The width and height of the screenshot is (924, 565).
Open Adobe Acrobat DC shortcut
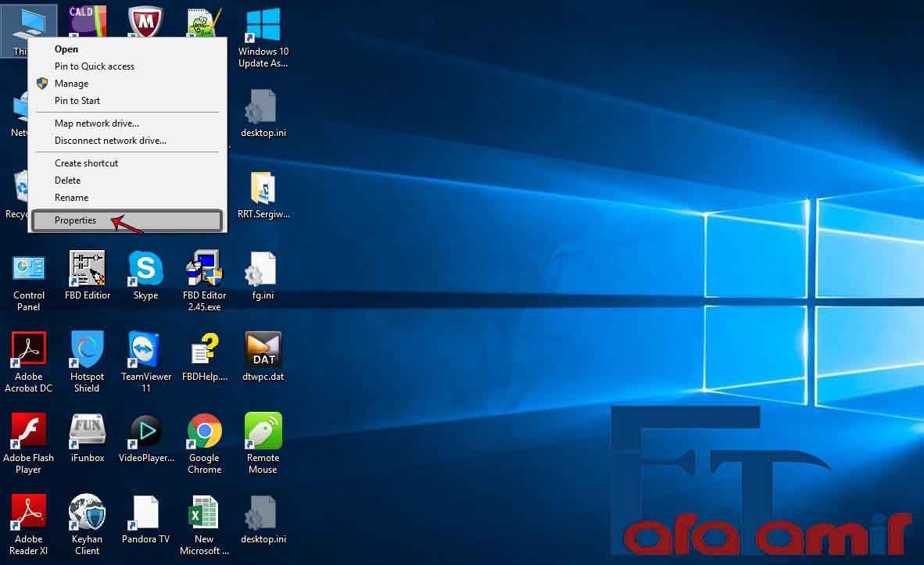point(28,350)
